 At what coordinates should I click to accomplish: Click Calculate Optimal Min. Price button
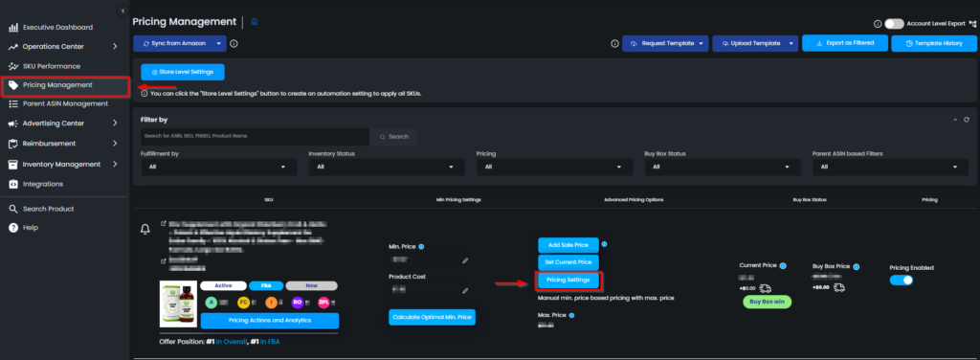432,318
